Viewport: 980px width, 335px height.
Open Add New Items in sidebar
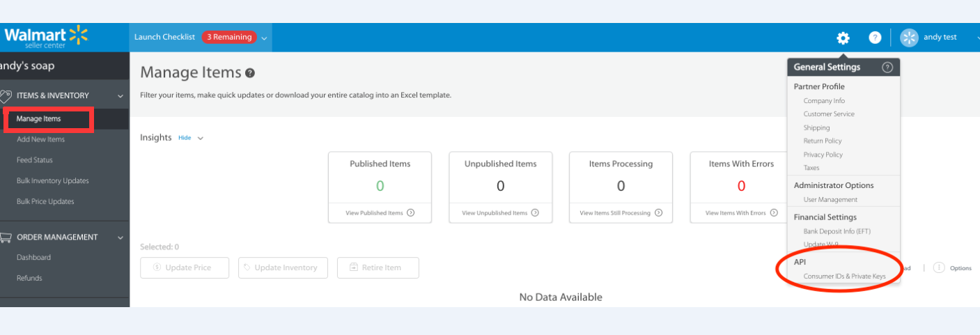tap(40, 139)
